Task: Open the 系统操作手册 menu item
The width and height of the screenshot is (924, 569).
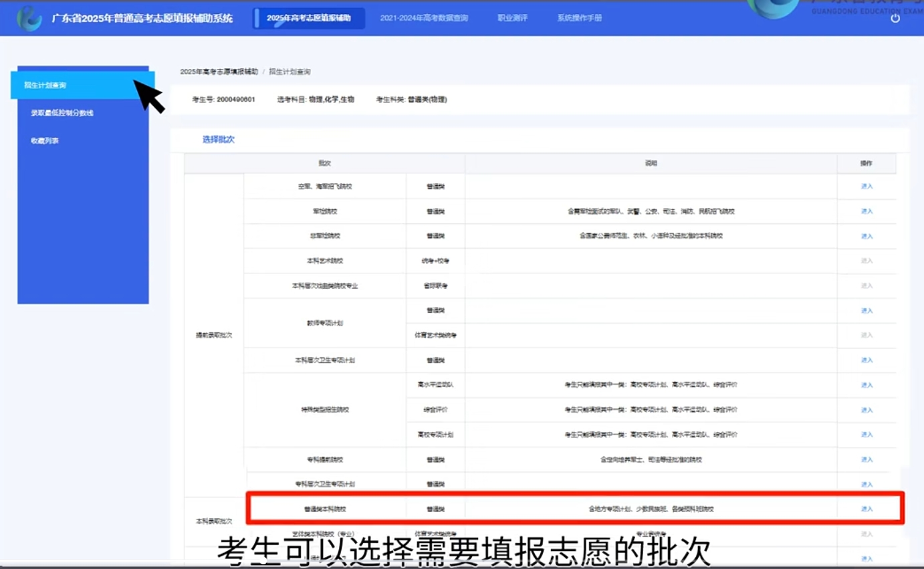Action: (x=579, y=18)
